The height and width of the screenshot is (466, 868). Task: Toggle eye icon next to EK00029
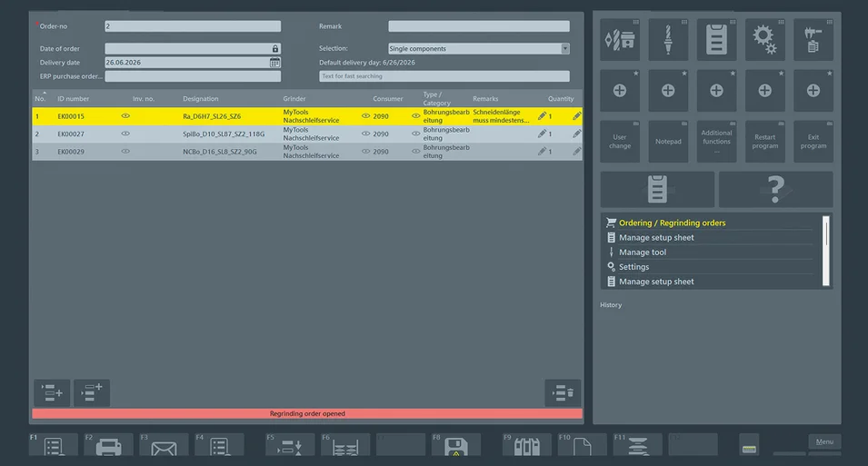point(125,151)
